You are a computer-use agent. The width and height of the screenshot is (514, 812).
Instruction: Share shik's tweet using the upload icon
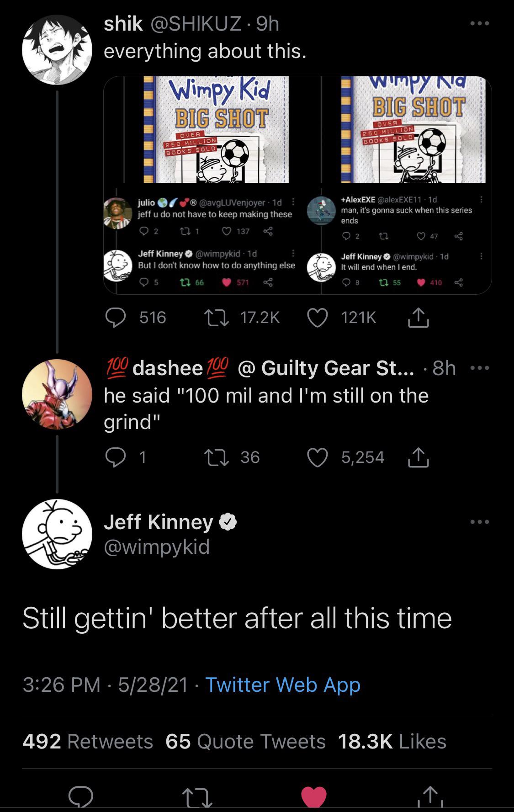click(x=418, y=318)
